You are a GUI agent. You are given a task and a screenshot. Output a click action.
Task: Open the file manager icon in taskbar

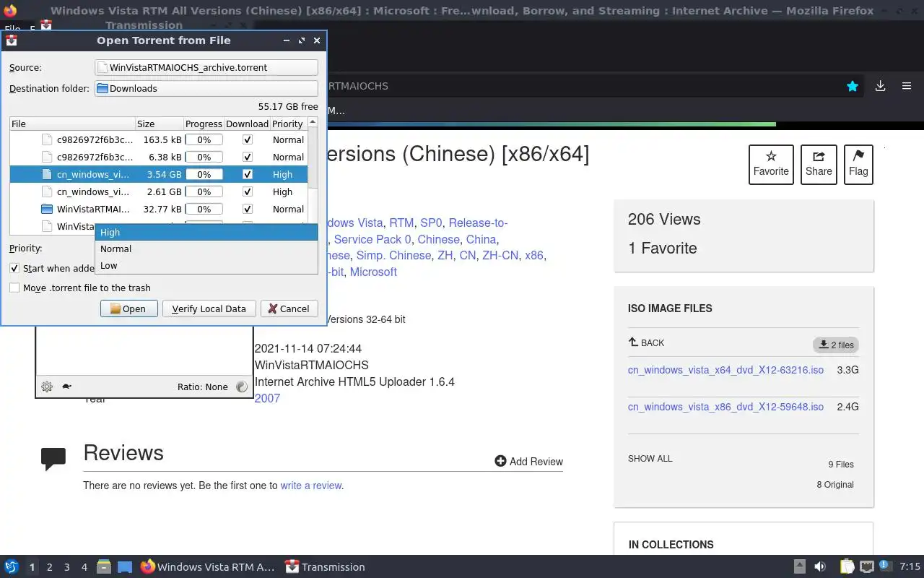(103, 567)
